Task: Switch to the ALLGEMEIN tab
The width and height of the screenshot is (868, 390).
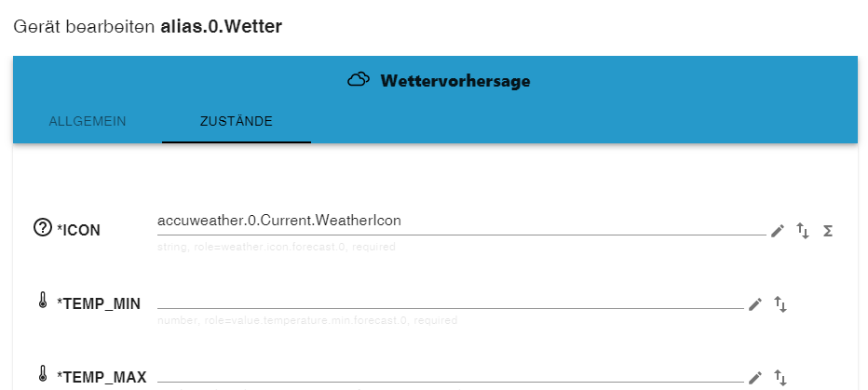Action: (88, 121)
